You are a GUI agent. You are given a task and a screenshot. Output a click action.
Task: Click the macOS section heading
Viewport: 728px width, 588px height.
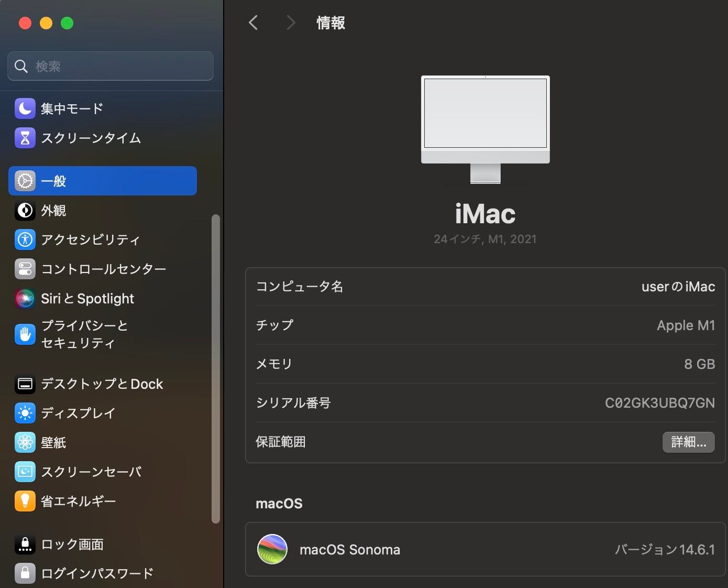279,504
